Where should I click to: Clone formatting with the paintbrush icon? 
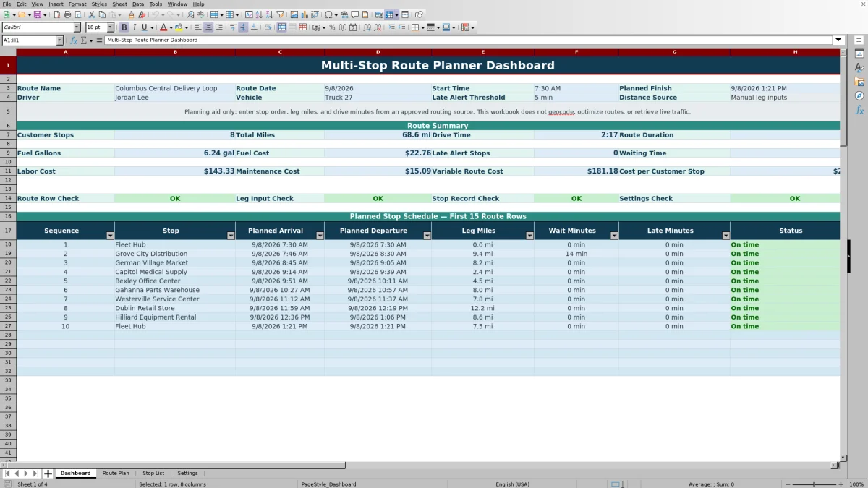[131, 14]
